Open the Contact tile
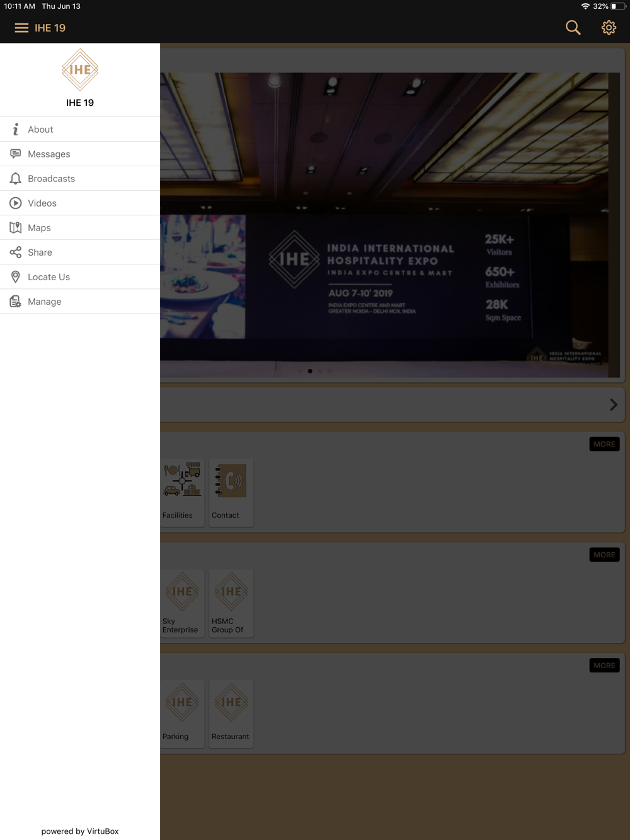The height and width of the screenshot is (840, 630). pyautogui.click(x=231, y=492)
